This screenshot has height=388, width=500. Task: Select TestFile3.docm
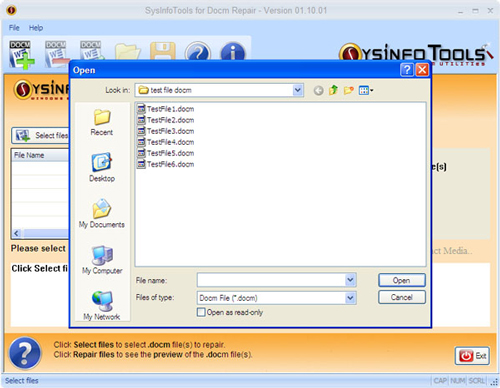(x=166, y=131)
